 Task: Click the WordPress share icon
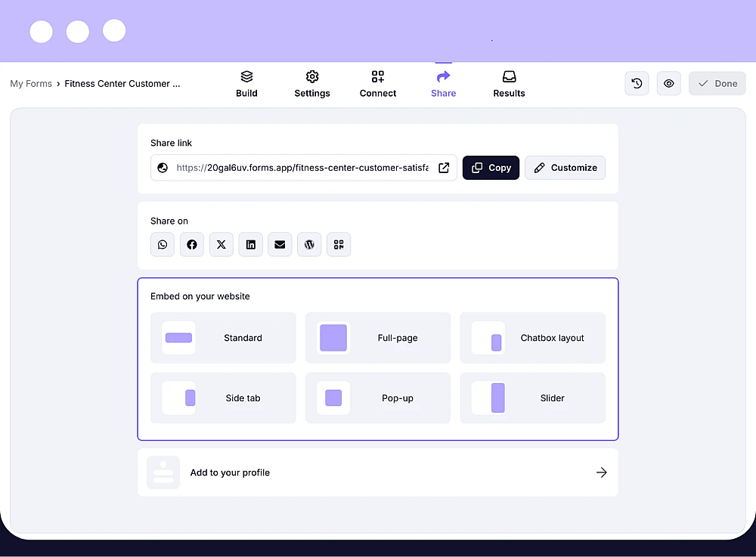[309, 244]
